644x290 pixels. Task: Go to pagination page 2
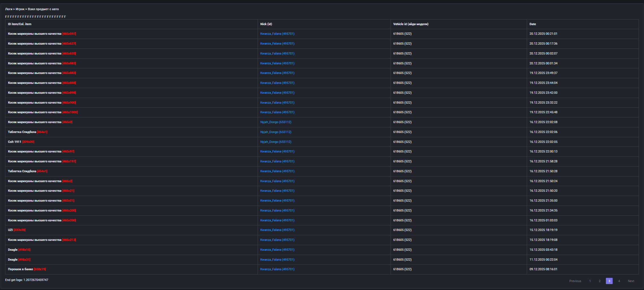(599, 281)
